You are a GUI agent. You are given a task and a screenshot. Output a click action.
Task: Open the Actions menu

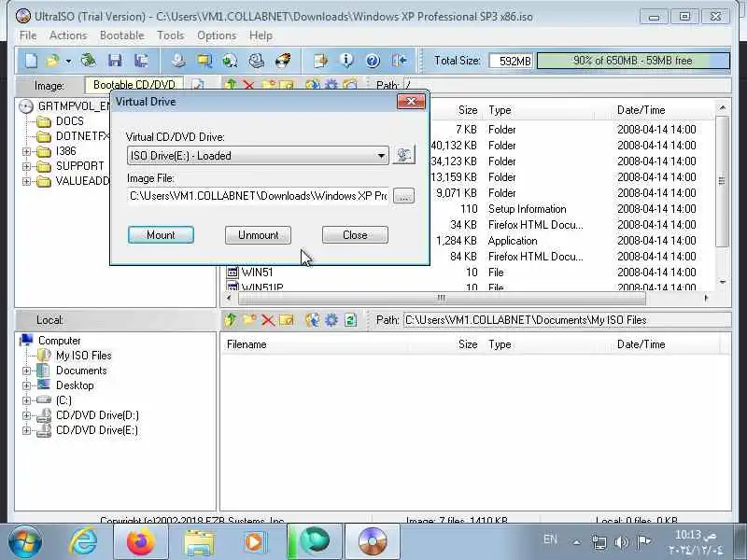click(x=68, y=35)
